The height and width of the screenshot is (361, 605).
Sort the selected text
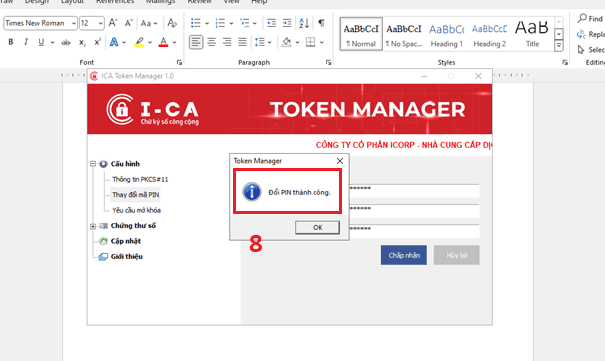click(x=304, y=23)
